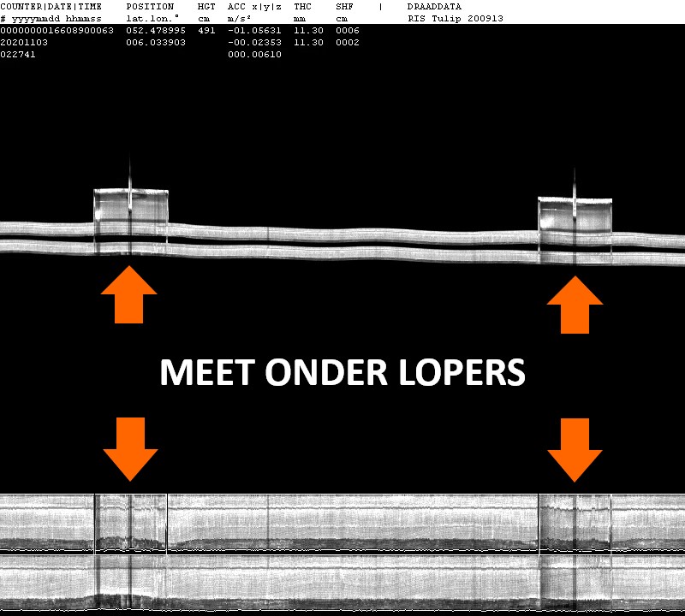Click the DRAADDATA header label
This screenshot has height=616, width=685.
click(x=434, y=6)
